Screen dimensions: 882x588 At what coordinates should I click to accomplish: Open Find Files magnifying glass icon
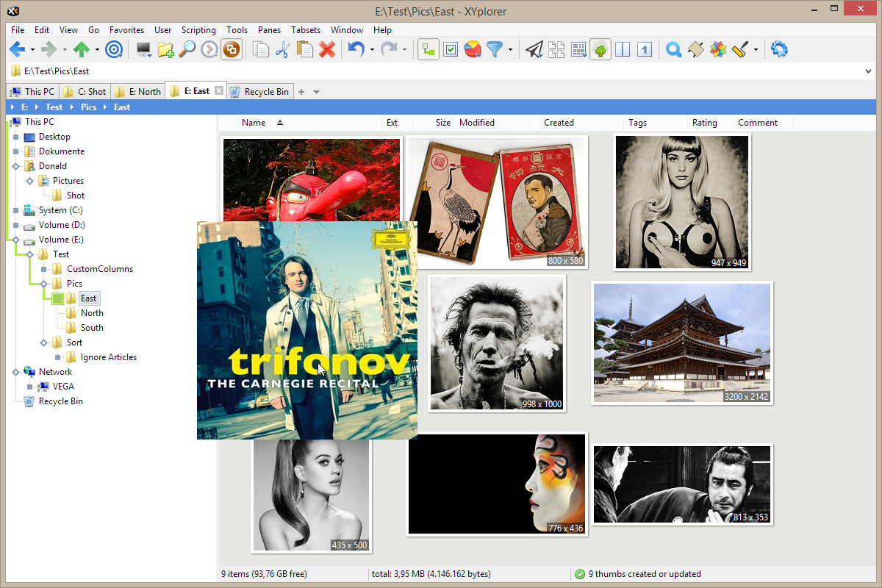[x=188, y=50]
